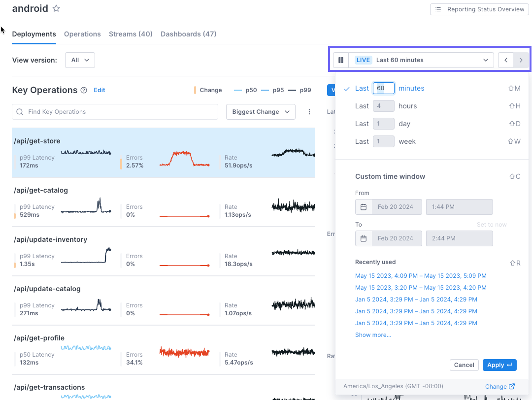Focus the Find Key Operations search field
Image resolution: width=532 pixels, height=400 pixels.
pos(115,112)
